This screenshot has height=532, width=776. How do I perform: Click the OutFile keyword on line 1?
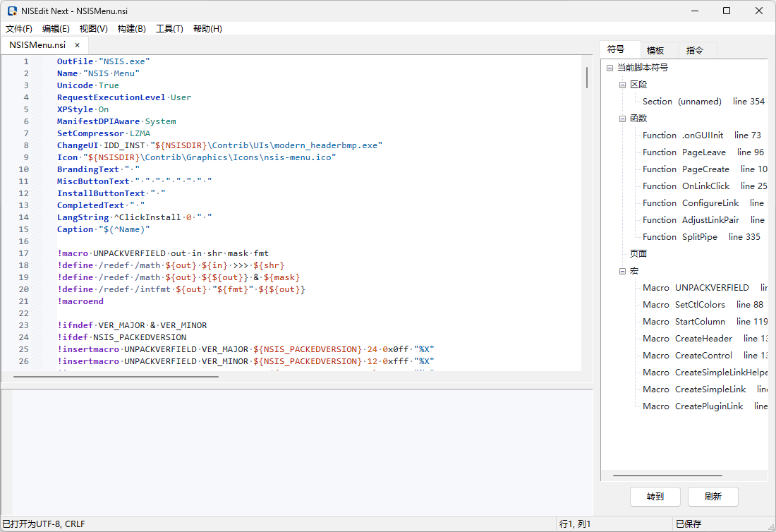(75, 61)
